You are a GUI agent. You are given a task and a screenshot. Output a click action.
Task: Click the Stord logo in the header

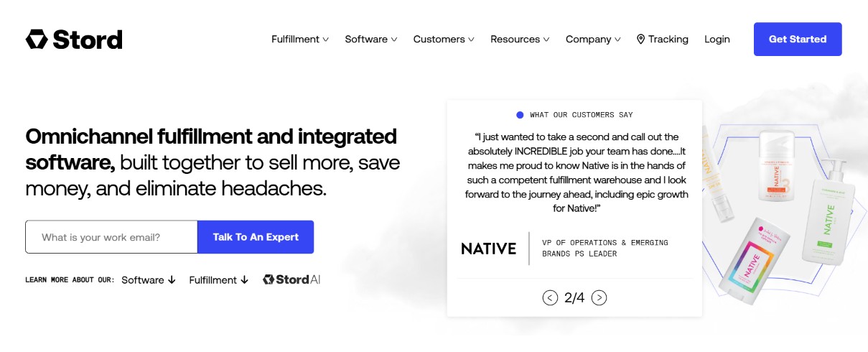coord(74,39)
